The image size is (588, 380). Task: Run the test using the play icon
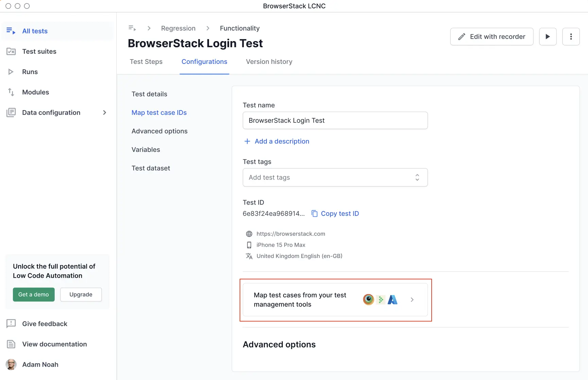coord(548,36)
